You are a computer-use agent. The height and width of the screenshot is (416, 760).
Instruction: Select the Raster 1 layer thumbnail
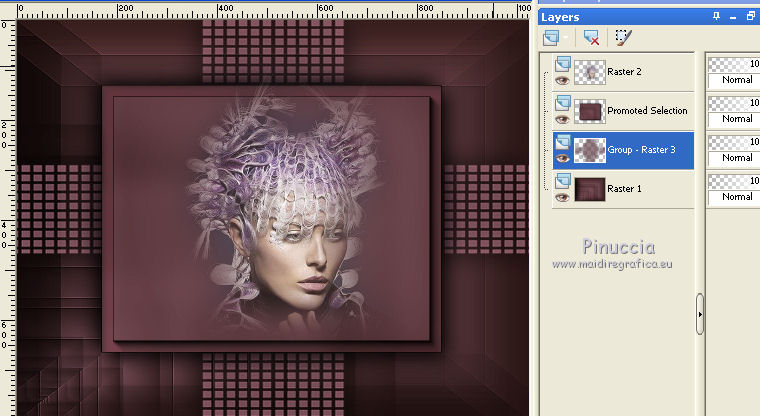pos(590,189)
